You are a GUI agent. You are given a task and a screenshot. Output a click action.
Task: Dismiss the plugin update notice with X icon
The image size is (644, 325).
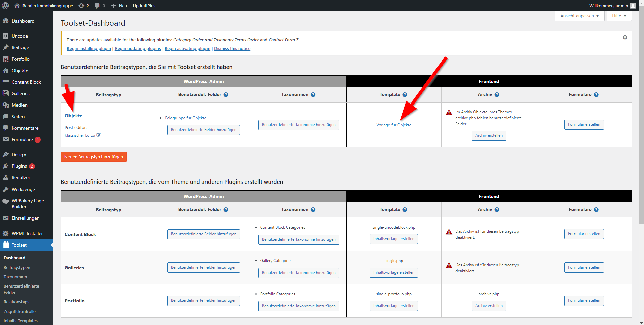coord(625,37)
